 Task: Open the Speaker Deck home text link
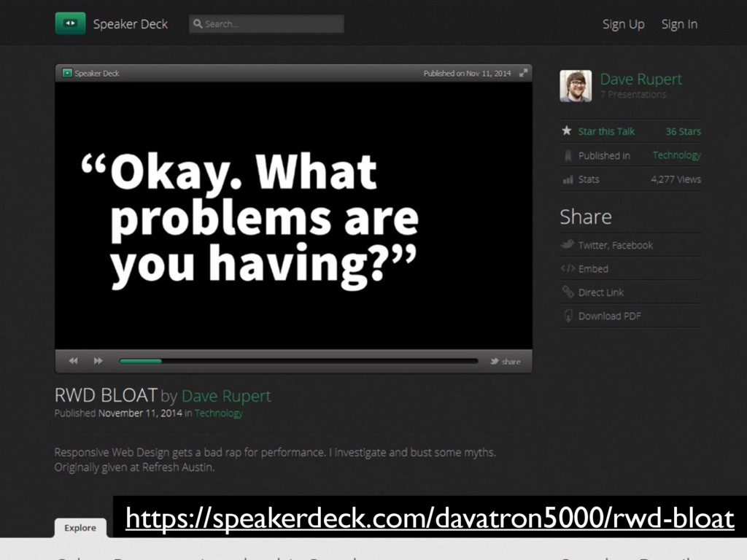coord(131,24)
